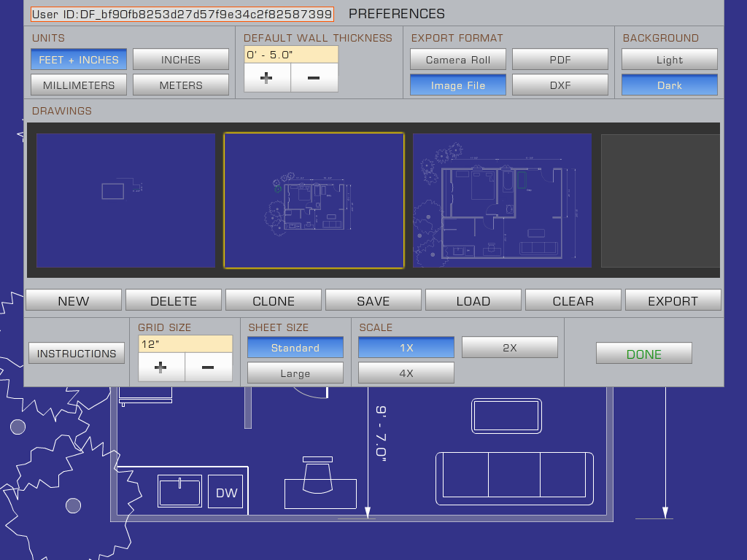Select the third zoomed floor plan thumbnail
The image size is (747, 560).
(502, 201)
